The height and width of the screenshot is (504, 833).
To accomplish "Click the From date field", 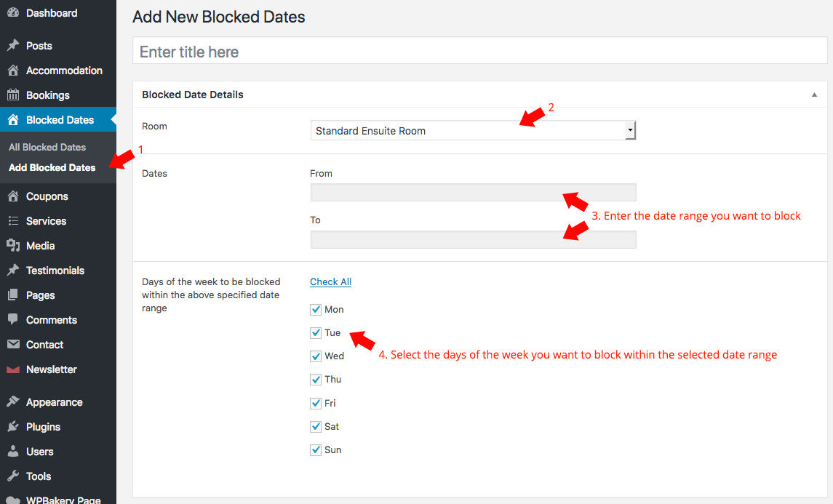I will (473, 193).
